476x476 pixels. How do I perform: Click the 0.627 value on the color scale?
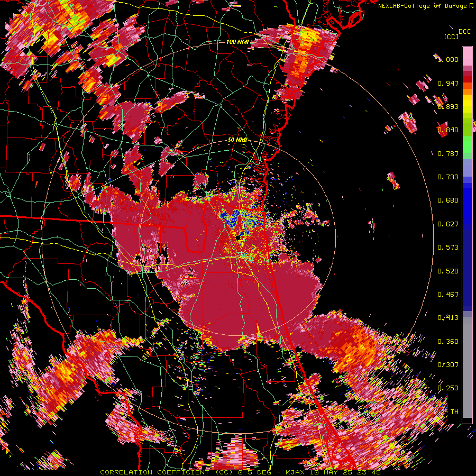click(x=448, y=224)
